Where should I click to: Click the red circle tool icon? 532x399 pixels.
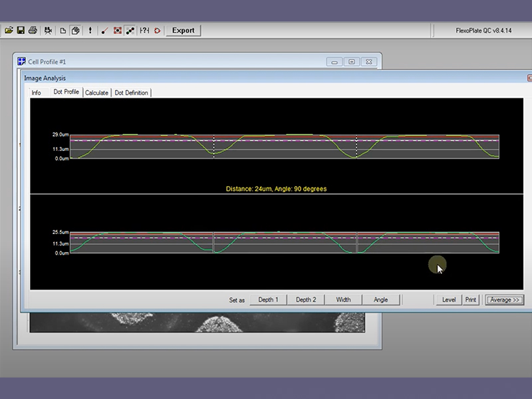[x=157, y=31]
